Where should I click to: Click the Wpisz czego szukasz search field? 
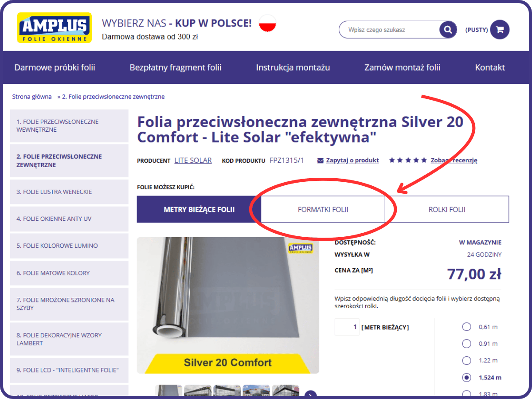[x=390, y=29]
